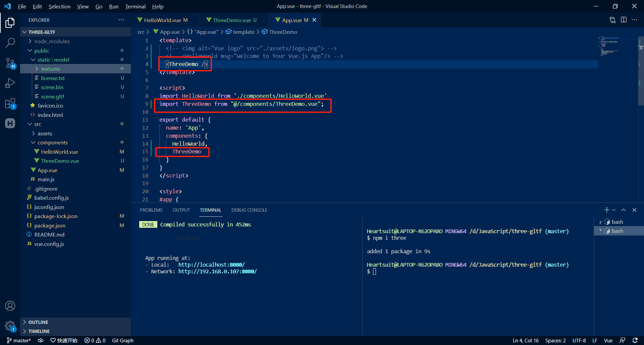The width and height of the screenshot is (644, 345).
Task: Select the second bash terminal in the list
Action: pyautogui.click(x=618, y=231)
